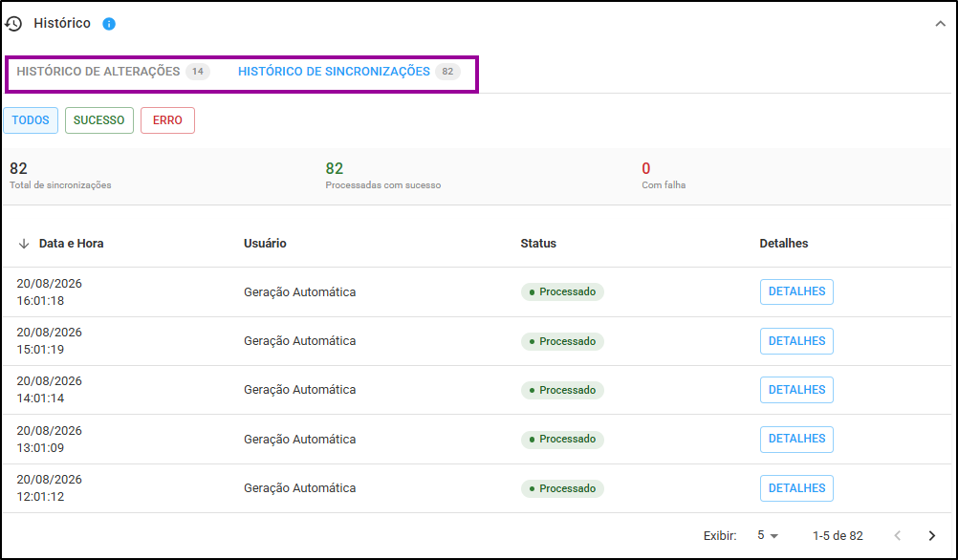This screenshot has height=560, width=958.
Task: Filter by SUCESSO status
Action: [x=99, y=120]
